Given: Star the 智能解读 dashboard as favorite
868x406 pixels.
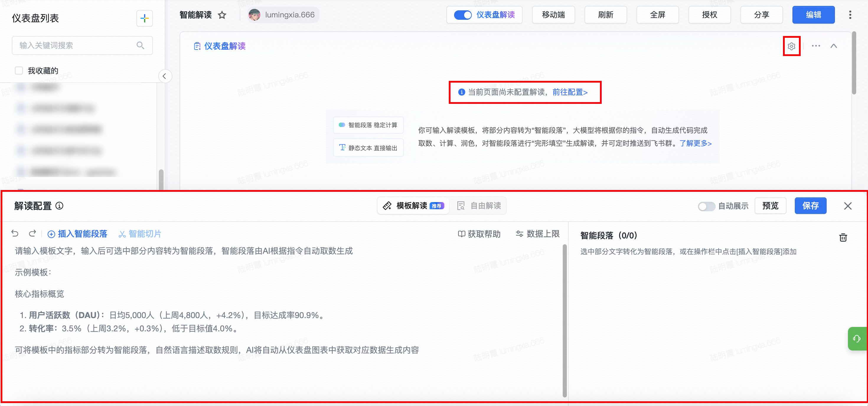Looking at the screenshot, I should tap(222, 15).
